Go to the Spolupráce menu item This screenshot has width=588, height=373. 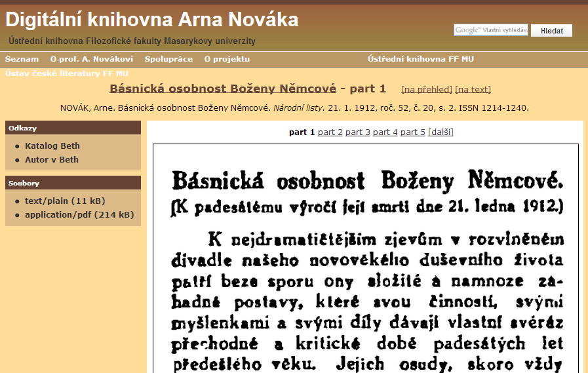coord(168,59)
